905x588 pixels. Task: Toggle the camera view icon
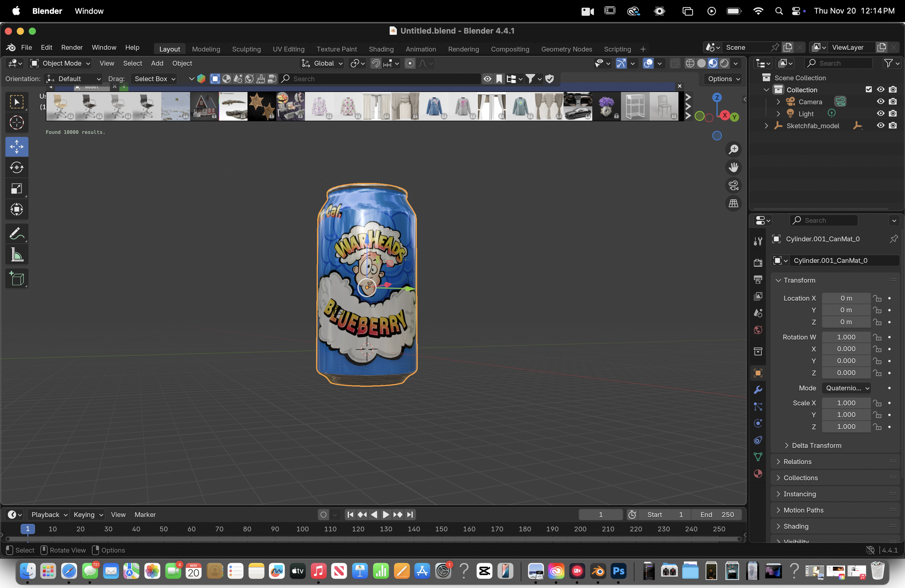click(x=733, y=186)
